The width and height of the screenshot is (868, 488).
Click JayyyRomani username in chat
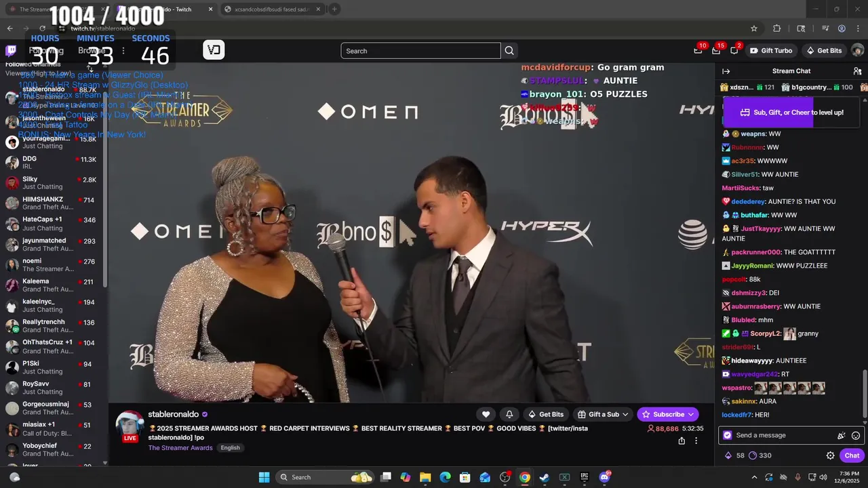[752, 266]
